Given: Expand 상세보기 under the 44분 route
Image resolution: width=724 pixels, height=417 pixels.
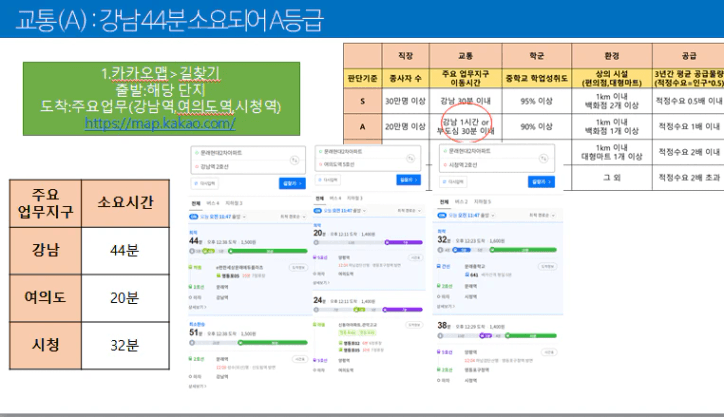Looking at the screenshot, I should pyautogui.click(x=197, y=307).
